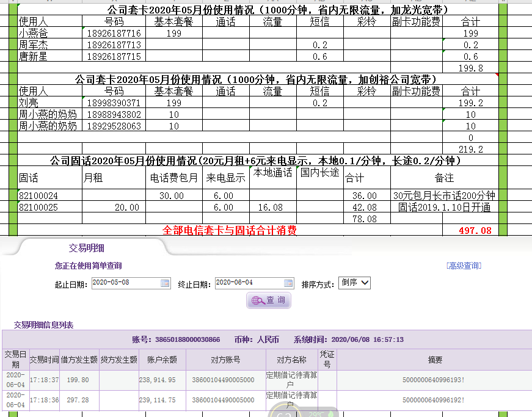Select the 全部电信套卡与固话合计消费 cell

[230, 231]
